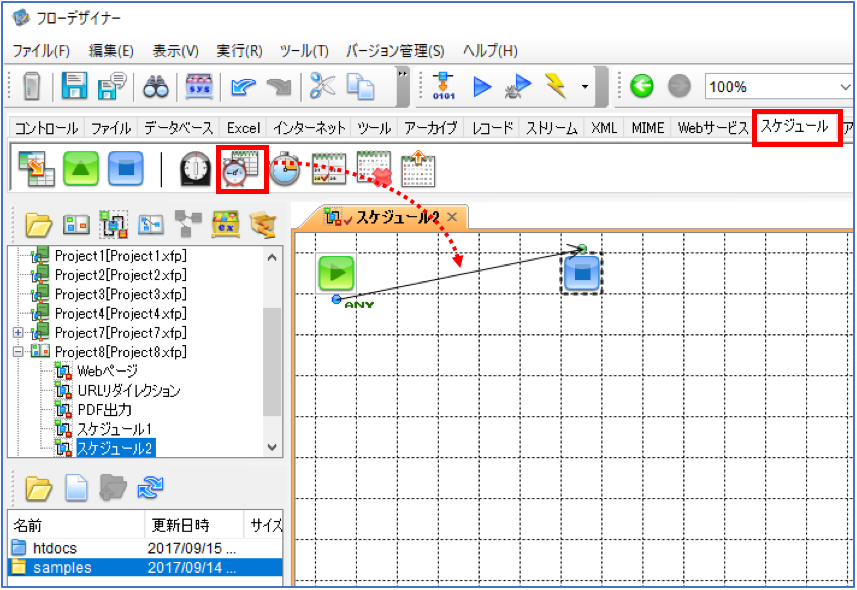Expand the Project7 tree node
Image resolution: width=857 pixels, height=590 pixels.
pos(18,332)
